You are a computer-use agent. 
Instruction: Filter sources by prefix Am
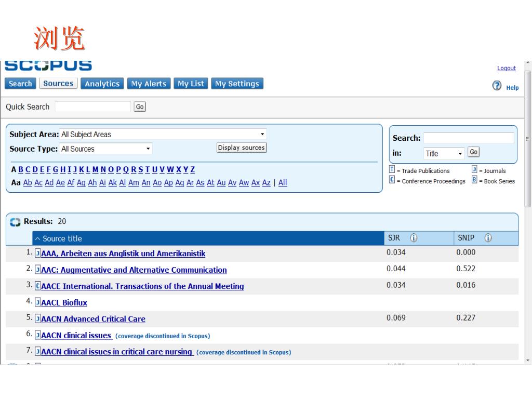point(134,182)
